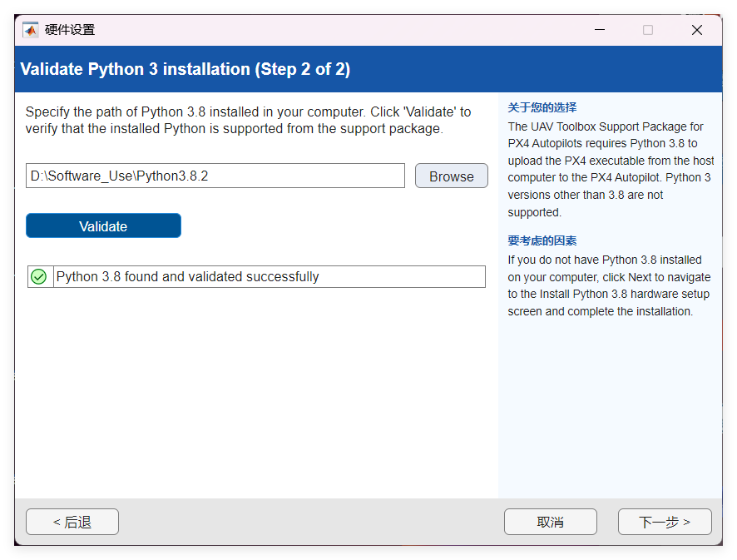The width and height of the screenshot is (737, 560).
Task: Click the 'Specify the path' instruction text
Action: pyautogui.click(x=248, y=120)
